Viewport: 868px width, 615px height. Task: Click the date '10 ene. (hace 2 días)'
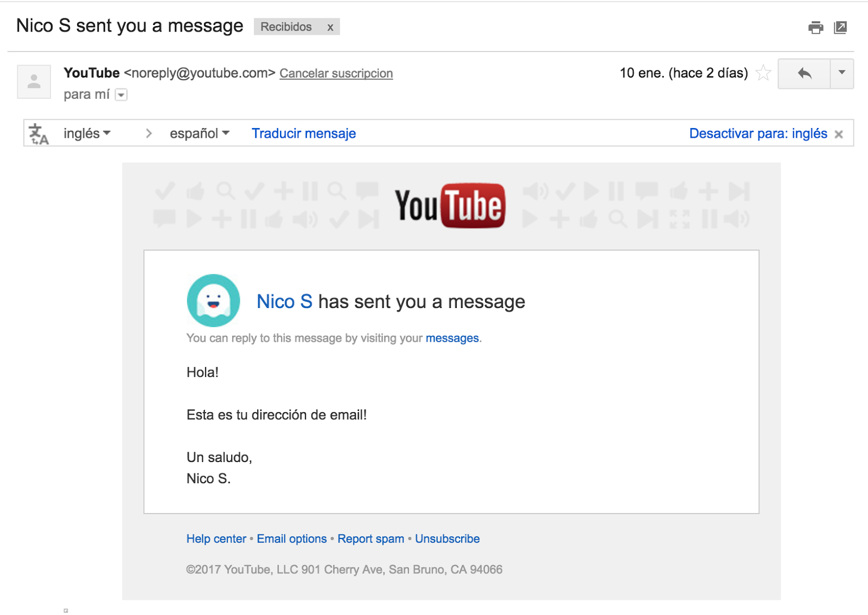pos(684,73)
